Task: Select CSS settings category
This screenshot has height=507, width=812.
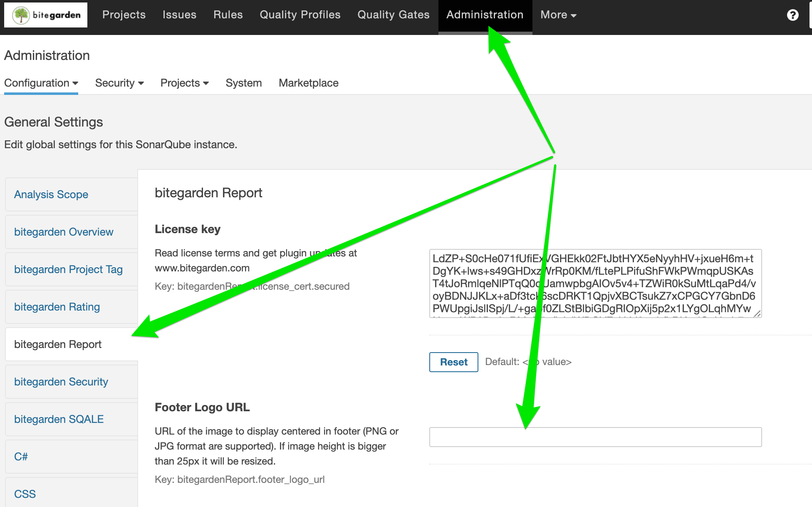Action: coord(72,492)
